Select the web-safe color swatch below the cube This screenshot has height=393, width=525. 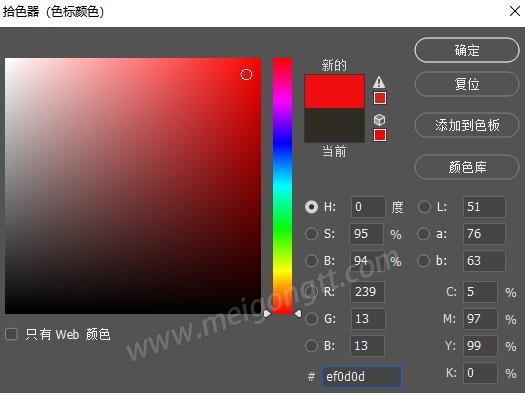[380, 135]
